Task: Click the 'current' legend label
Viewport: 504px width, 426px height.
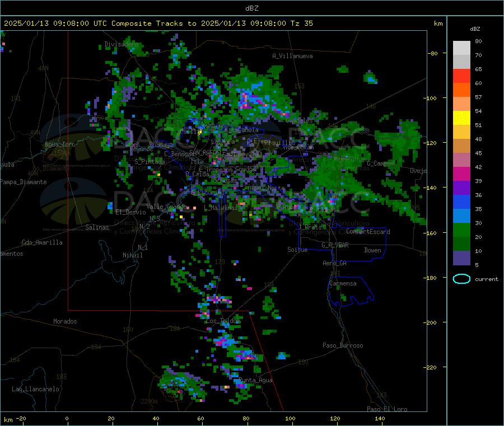Action: [x=487, y=279]
